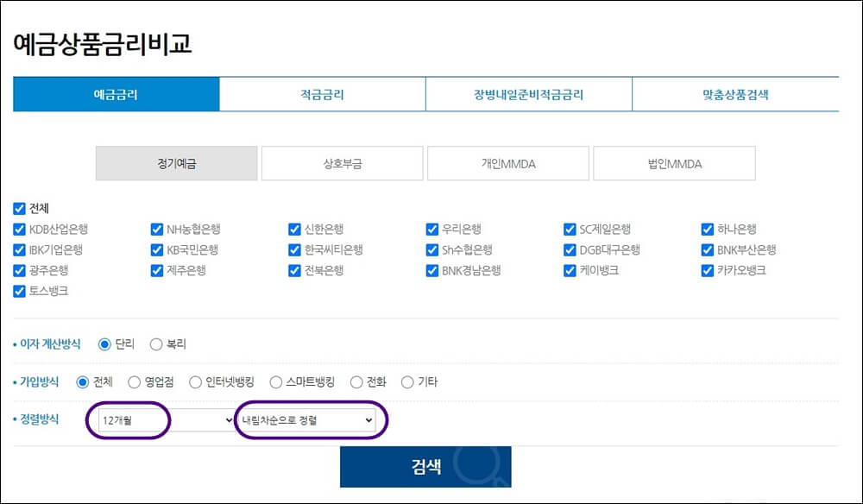Expand the term length selector menu
Image resolution: width=863 pixels, height=504 pixels.
(164, 419)
